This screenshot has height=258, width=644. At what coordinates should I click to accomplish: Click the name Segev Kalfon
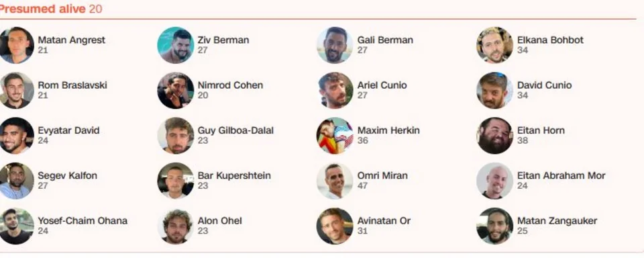pyautogui.click(x=67, y=176)
